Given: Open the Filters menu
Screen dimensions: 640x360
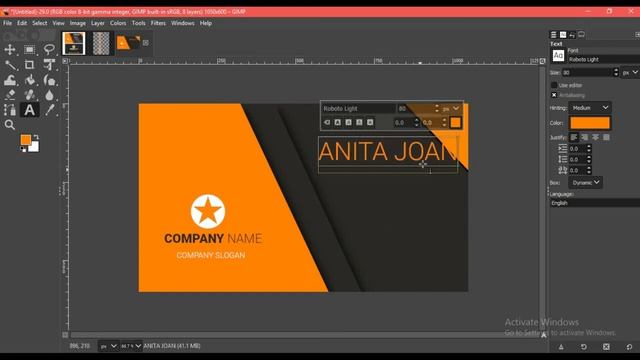Looking at the screenshot, I should [x=158, y=23].
